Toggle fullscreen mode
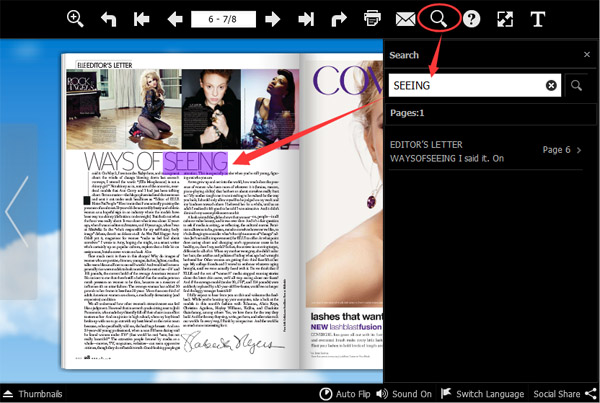 pyautogui.click(x=505, y=18)
